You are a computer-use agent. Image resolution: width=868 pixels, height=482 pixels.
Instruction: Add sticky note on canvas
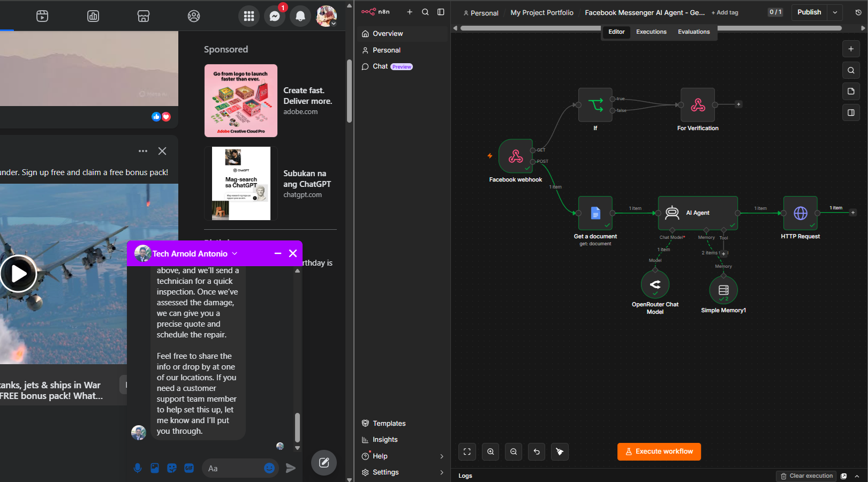[x=851, y=91]
